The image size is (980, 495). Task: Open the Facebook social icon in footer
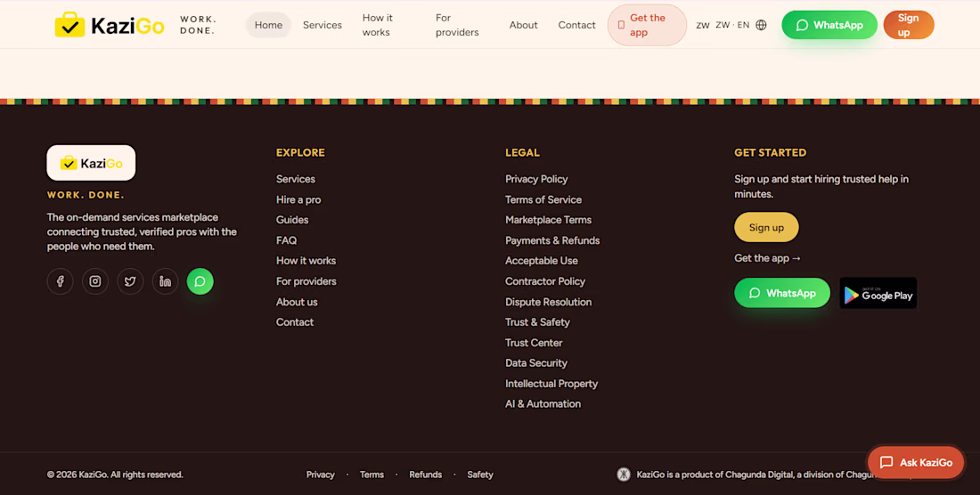60,281
